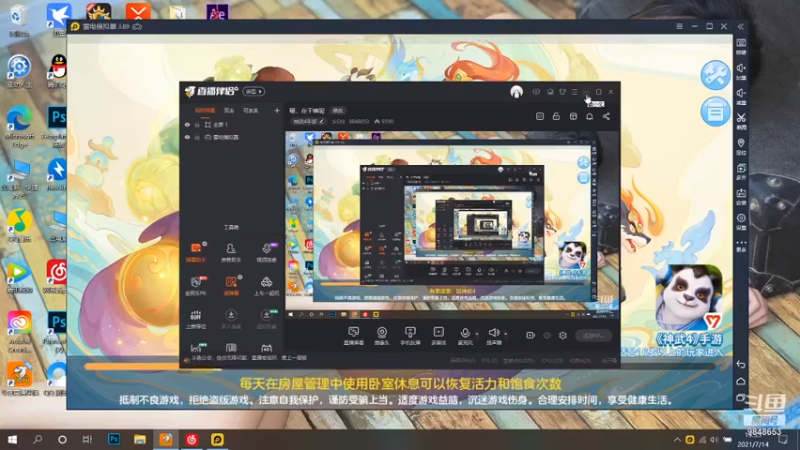Image resolution: width=800 pixels, height=450 pixels.
Task: Select the third scene tab (可发现)
Action: [x=251, y=110]
